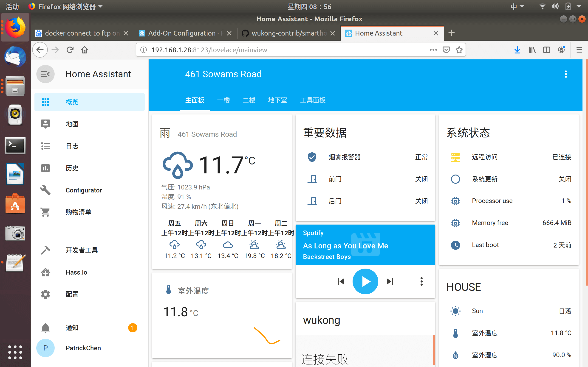Screen dimensions: 588x367
Task: View the 历史 history panel
Action: (71, 168)
